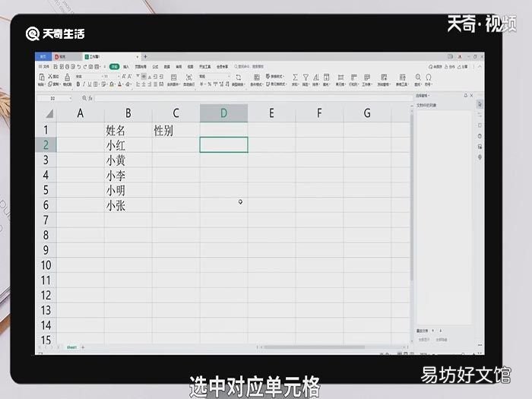Switch to the Data ribbon tab
Viewport: 532px width, 399px height.
tap(167, 67)
